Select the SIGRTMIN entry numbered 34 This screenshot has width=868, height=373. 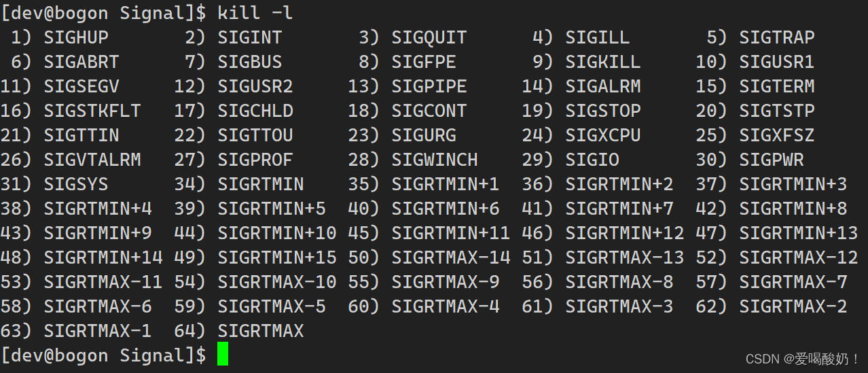261,184
